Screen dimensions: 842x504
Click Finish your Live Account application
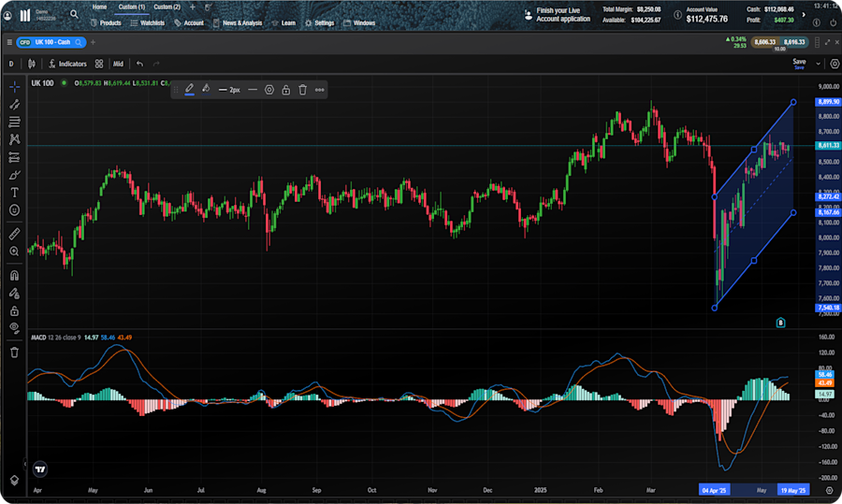(x=562, y=15)
